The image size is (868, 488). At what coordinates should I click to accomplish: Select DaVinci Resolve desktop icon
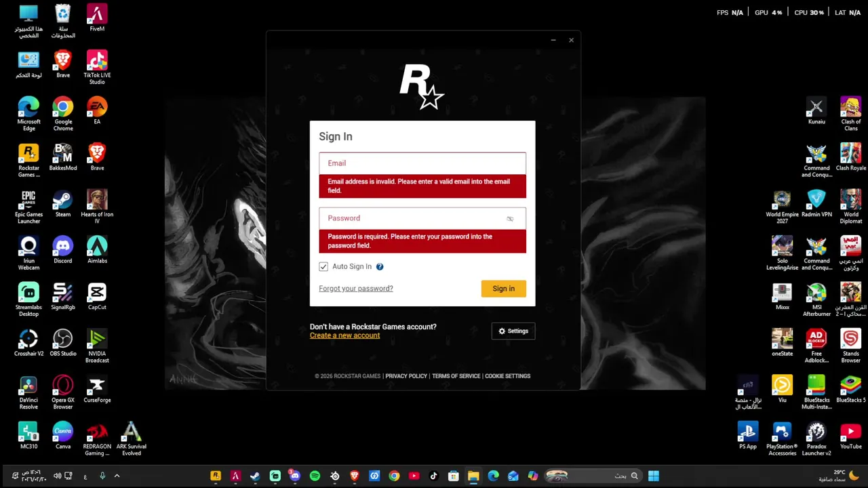pos(28,392)
